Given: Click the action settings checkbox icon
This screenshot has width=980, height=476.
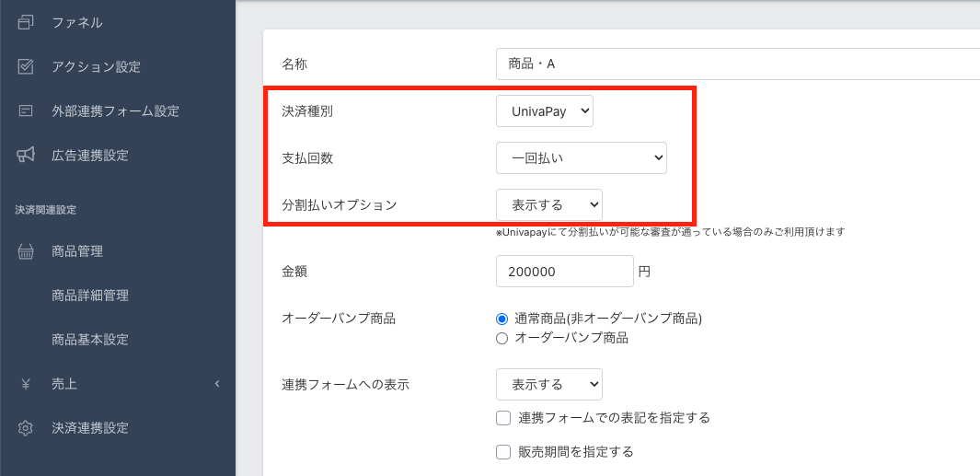Looking at the screenshot, I should 26,66.
